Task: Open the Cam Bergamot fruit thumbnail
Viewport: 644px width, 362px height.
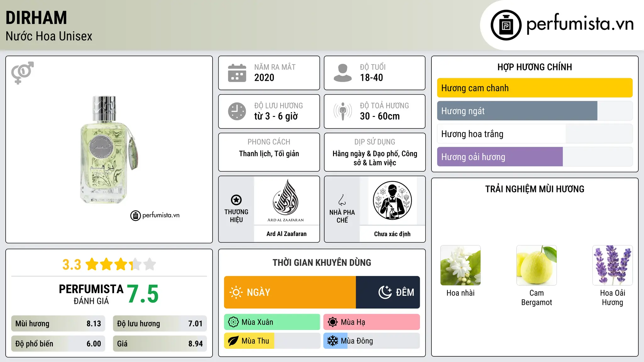Action: click(x=536, y=265)
